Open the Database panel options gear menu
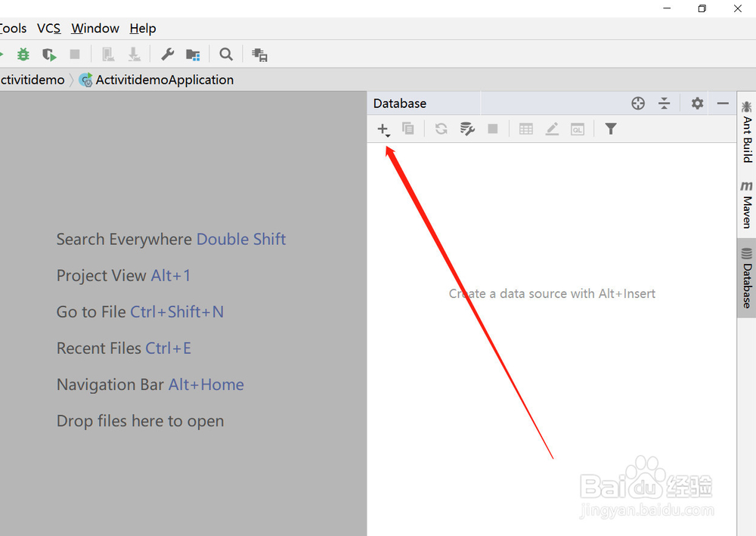Screen dimensions: 756x536 696,103
